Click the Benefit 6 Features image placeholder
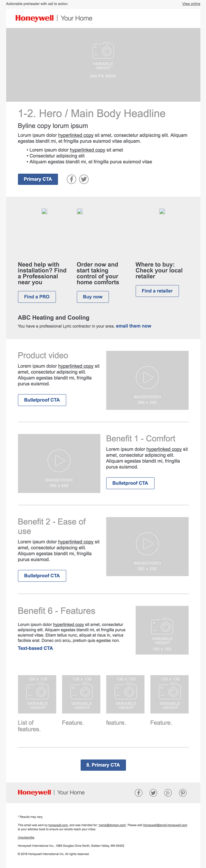This screenshot has width=206, height=868. 162,630
